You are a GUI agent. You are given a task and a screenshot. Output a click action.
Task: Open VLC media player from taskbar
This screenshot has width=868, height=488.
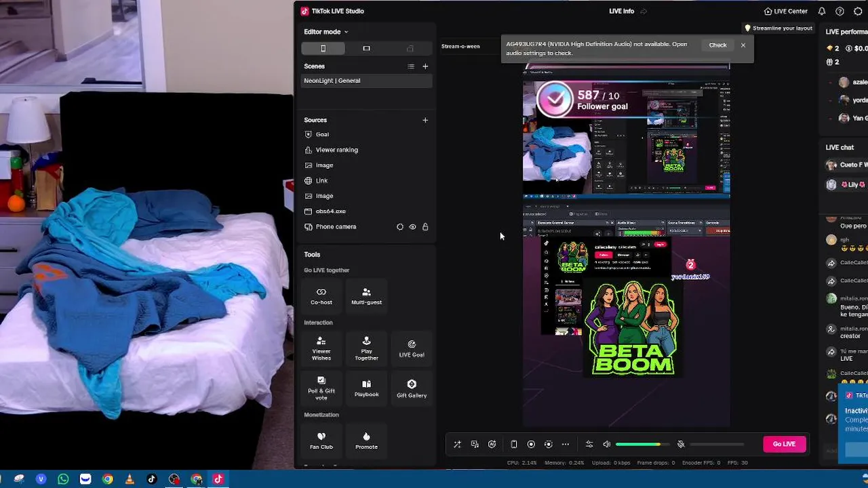click(x=130, y=479)
